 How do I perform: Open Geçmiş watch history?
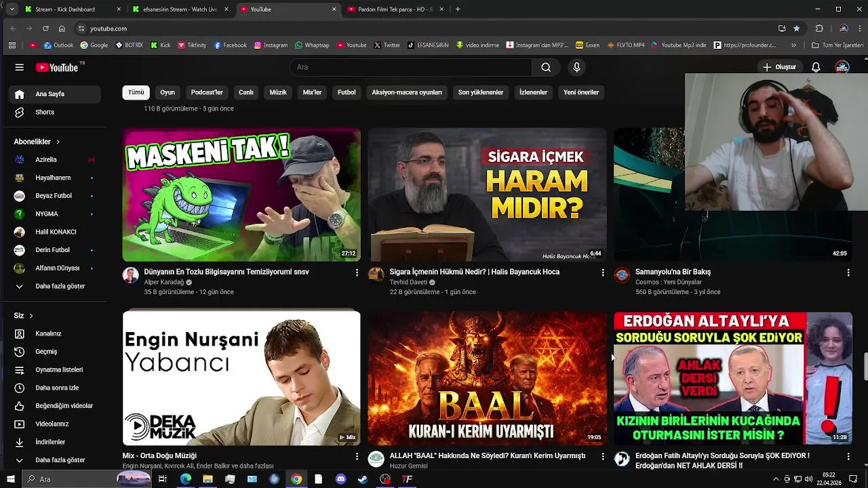click(x=56, y=352)
